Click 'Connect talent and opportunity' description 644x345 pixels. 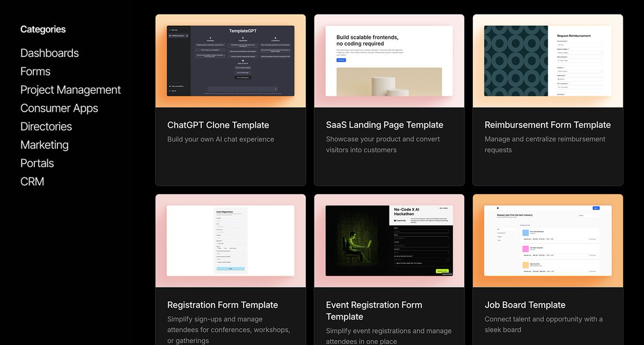pyautogui.click(x=544, y=325)
